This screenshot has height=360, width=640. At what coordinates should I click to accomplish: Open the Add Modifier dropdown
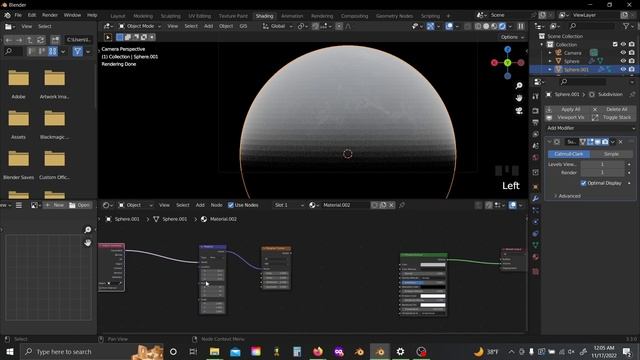[590, 128]
